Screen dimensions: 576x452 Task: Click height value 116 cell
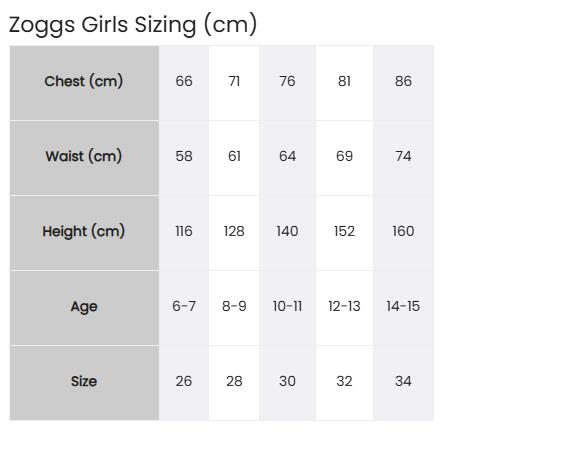[x=184, y=233]
